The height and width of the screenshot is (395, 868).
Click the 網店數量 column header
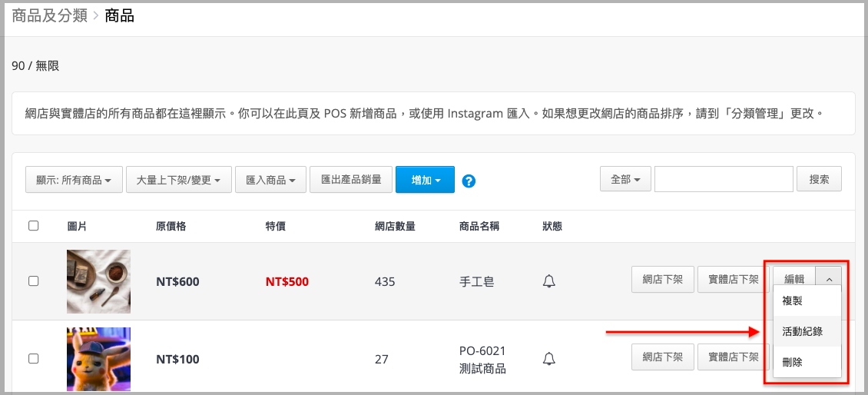click(396, 226)
